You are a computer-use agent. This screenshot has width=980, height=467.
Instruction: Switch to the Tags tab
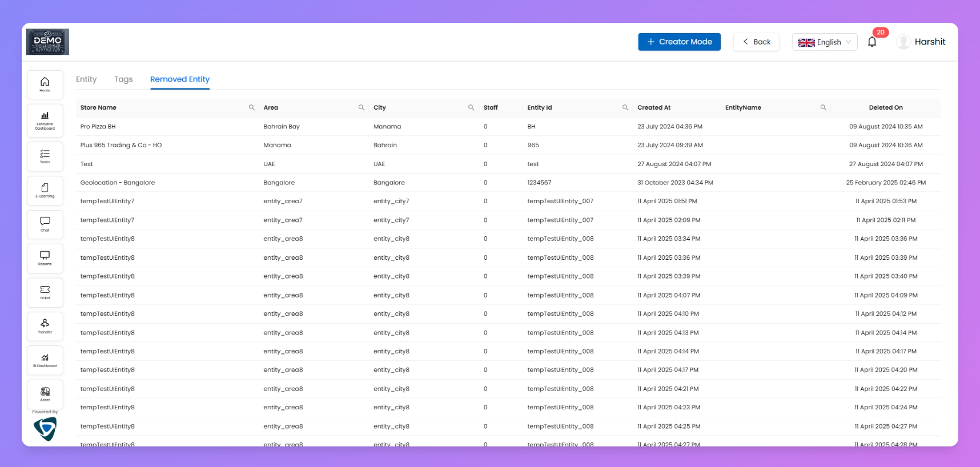tap(123, 79)
